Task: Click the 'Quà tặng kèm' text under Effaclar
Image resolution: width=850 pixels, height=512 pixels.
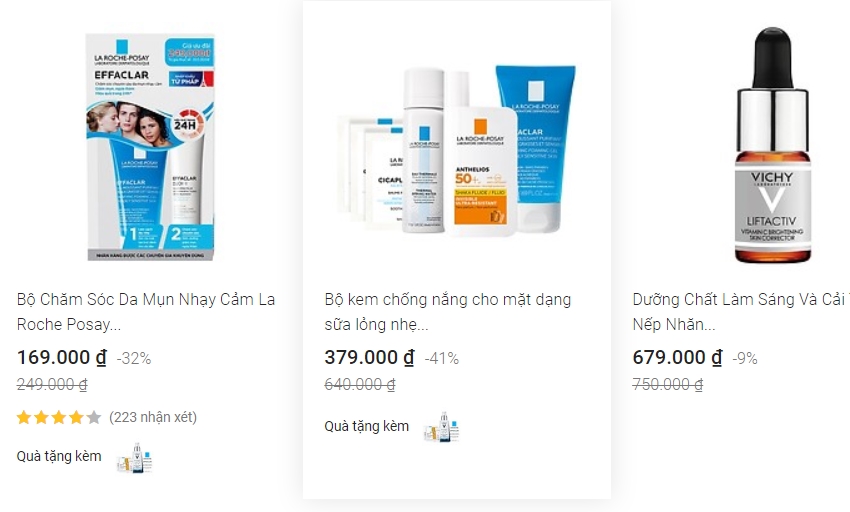Action: coord(59,456)
